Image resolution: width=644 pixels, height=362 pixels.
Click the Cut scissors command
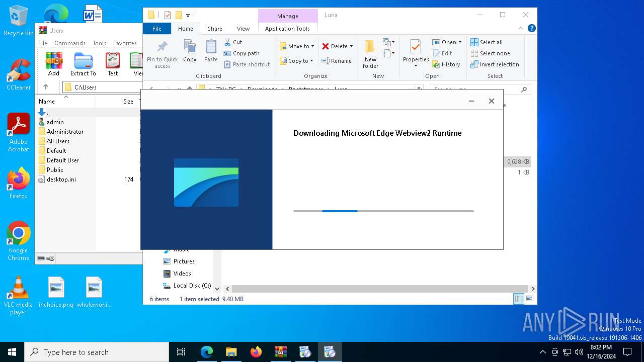(x=233, y=42)
